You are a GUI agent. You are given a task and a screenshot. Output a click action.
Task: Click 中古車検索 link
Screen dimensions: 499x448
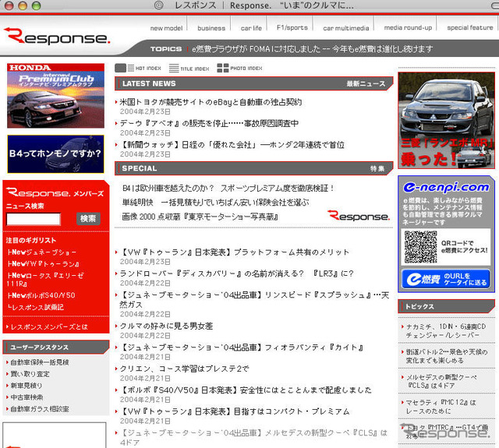tap(27, 397)
